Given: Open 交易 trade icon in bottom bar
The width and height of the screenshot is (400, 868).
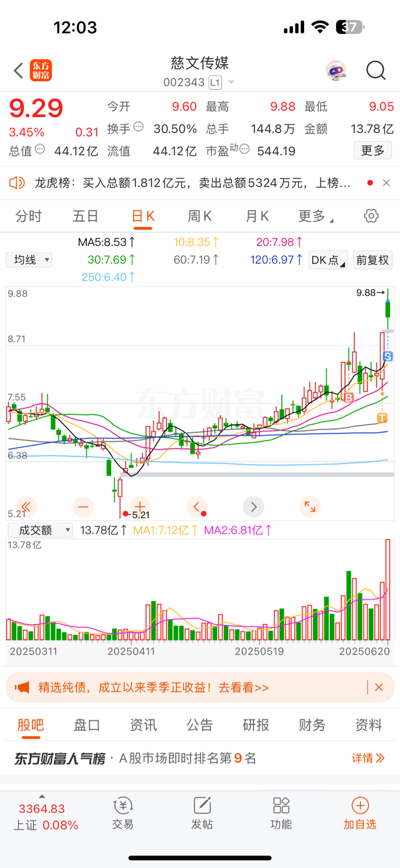Looking at the screenshot, I should (123, 813).
